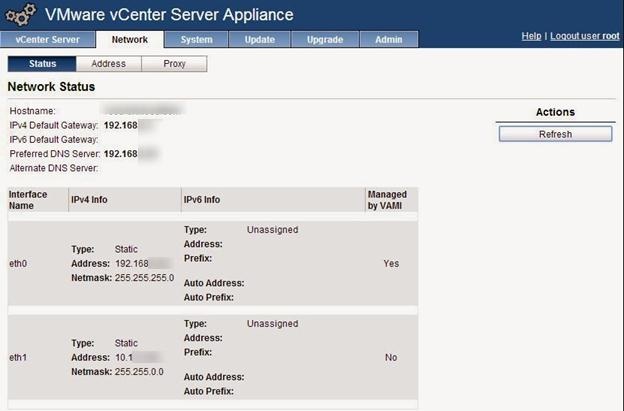Image resolution: width=624 pixels, height=411 pixels.
Task: Click eth1 IPv4 Static type value
Action: 126,343
